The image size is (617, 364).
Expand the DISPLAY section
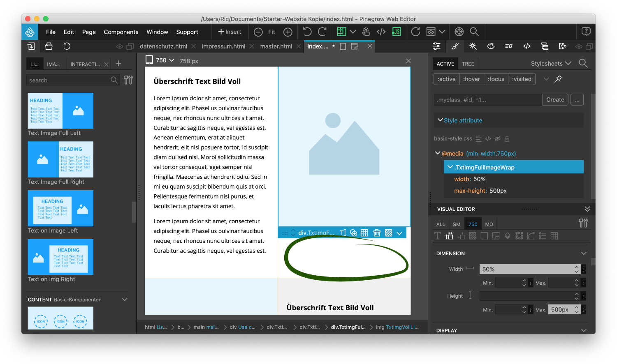[584, 330]
